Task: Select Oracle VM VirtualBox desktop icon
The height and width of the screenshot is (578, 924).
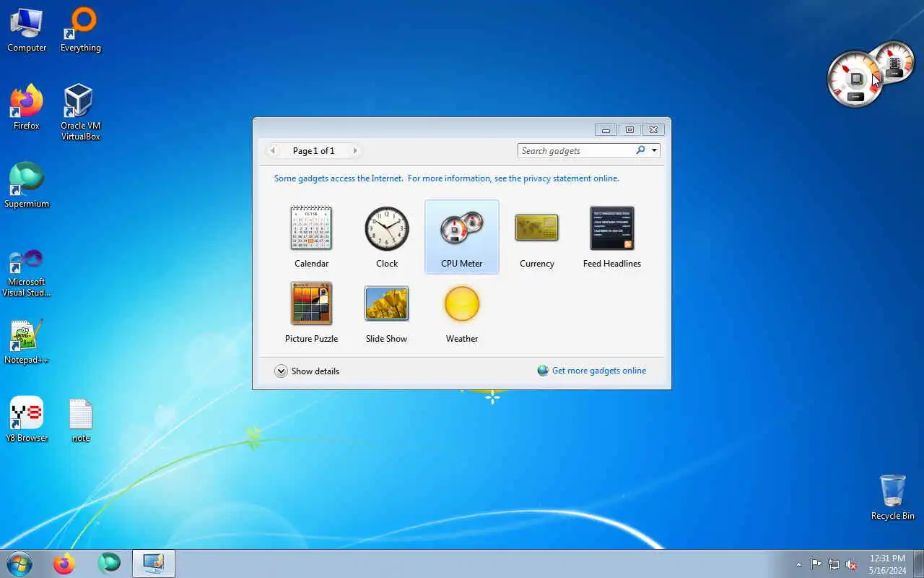Action: (81, 113)
